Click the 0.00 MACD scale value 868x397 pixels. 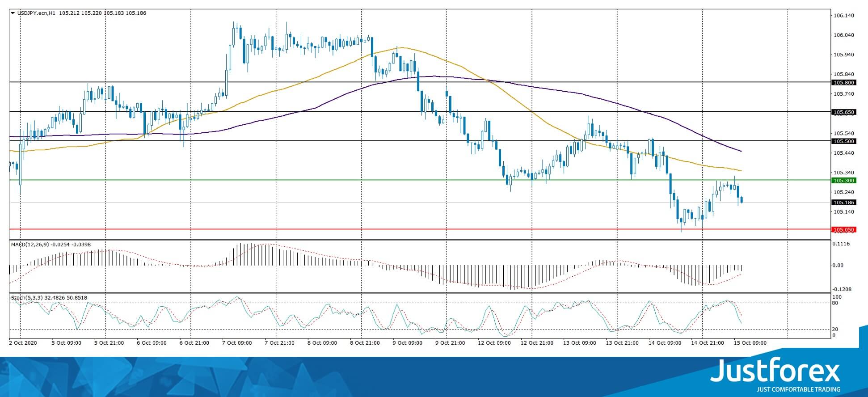click(839, 266)
